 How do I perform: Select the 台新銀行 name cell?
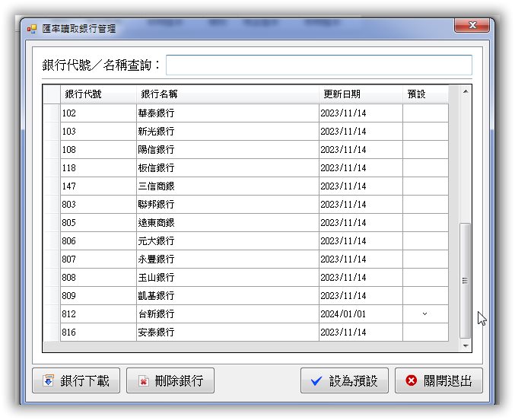[227, 313]
